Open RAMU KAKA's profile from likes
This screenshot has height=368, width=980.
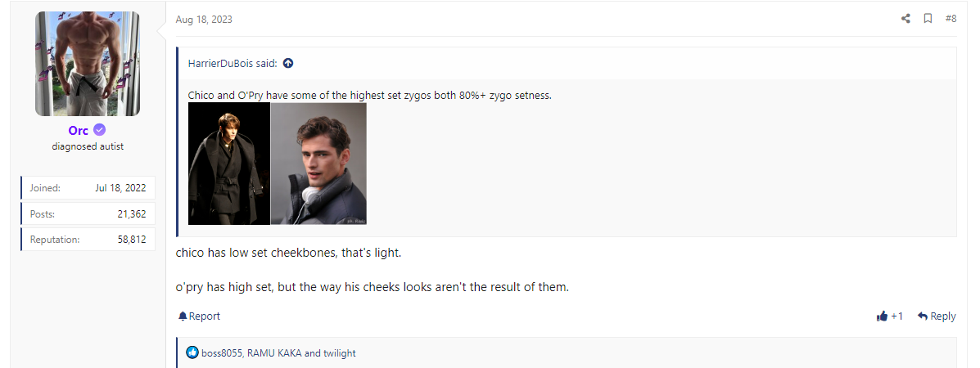273,353
